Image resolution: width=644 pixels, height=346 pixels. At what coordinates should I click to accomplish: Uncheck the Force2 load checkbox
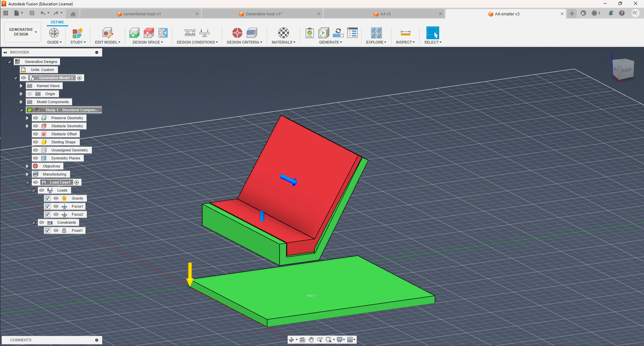point(48,214)
